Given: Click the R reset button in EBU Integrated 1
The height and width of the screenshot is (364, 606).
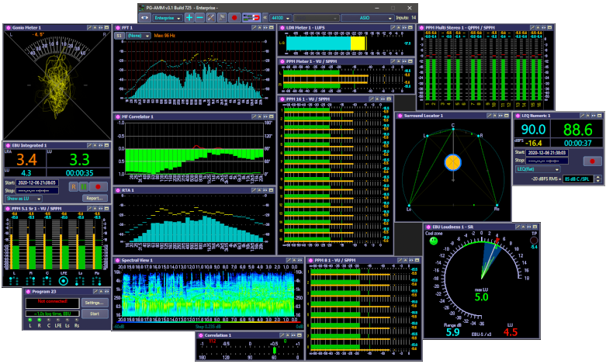Looking at the screenshot, I should 74,186.
